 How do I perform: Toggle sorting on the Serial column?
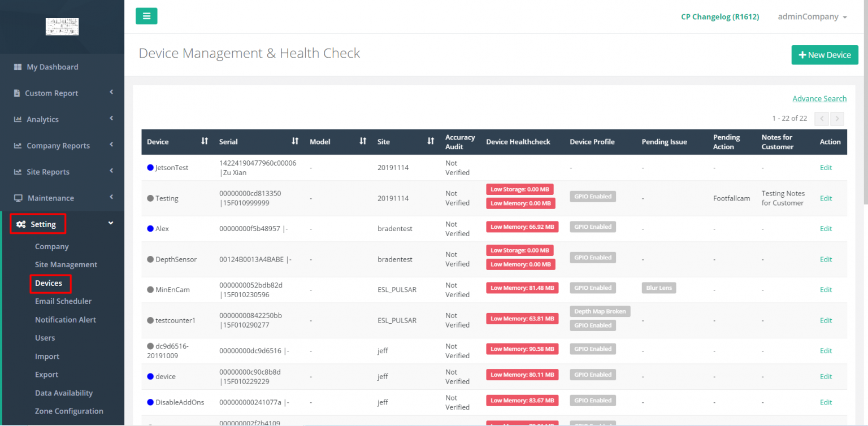point(295,141)
